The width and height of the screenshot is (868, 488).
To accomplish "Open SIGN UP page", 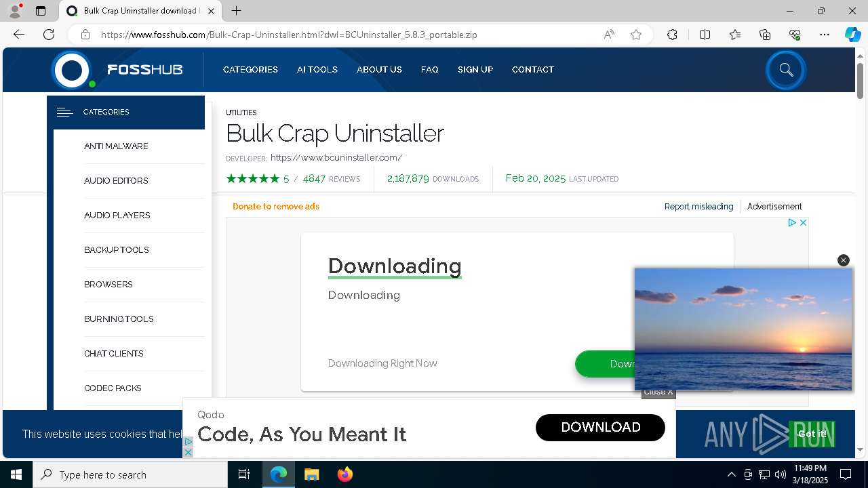I will [475, 70].
